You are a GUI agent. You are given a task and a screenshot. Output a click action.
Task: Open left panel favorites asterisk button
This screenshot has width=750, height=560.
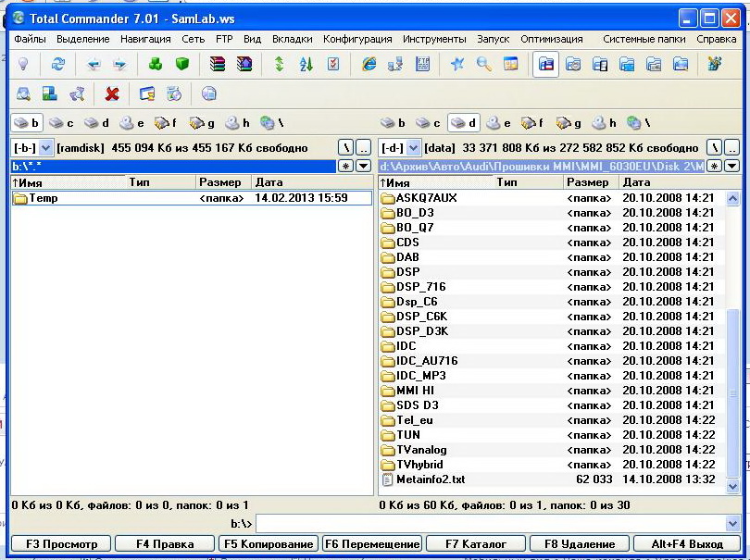(345, 167)
